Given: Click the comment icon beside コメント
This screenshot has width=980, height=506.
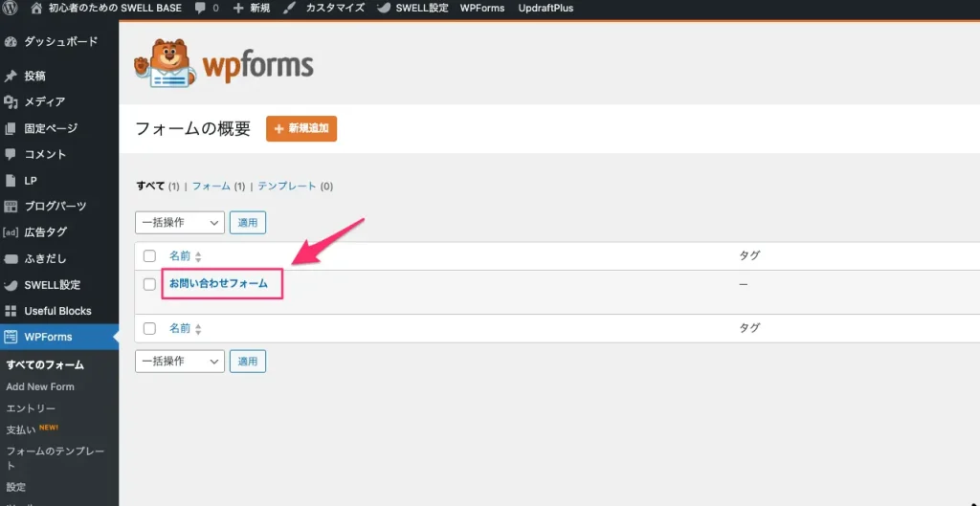Looking at the screenshot, I should (x=10, y=154).
